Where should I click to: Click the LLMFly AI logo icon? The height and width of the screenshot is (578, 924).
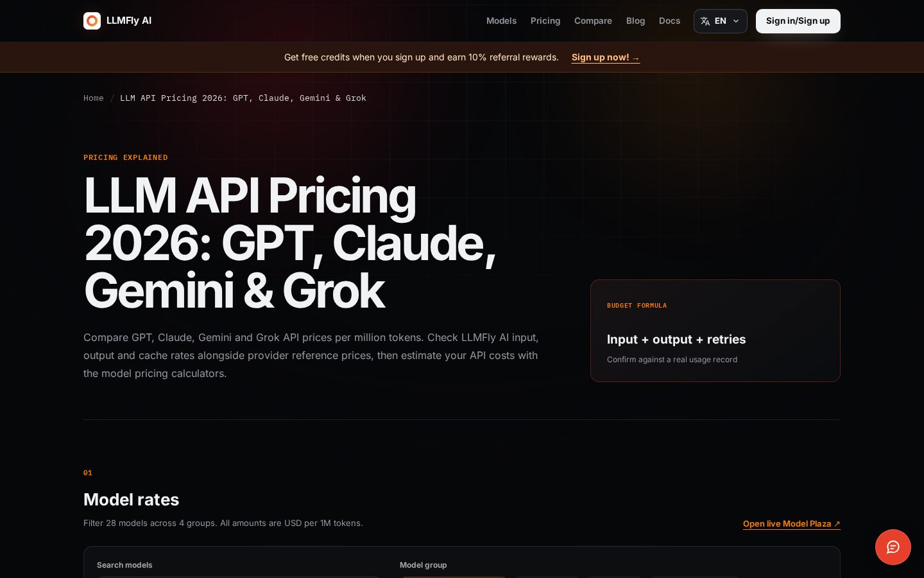coord(92,21)
